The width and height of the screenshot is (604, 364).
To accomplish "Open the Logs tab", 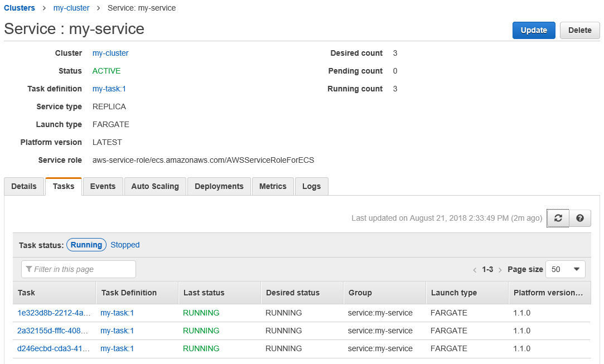I will 311,186.
